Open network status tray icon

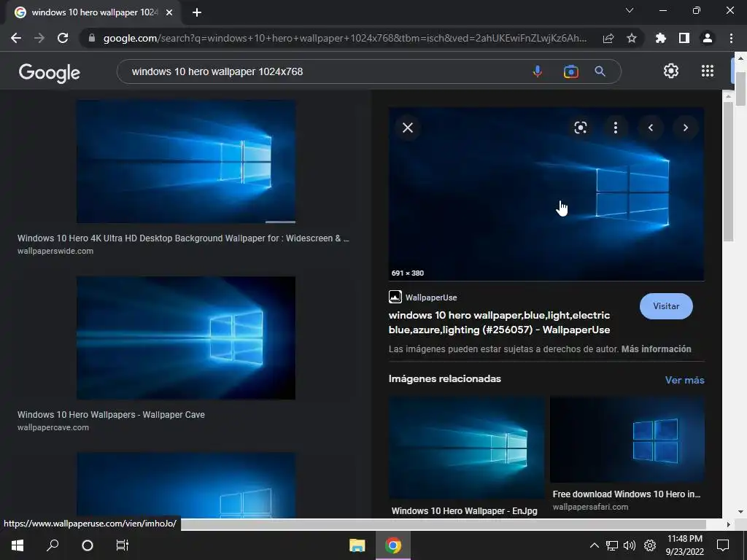point(612,545)
